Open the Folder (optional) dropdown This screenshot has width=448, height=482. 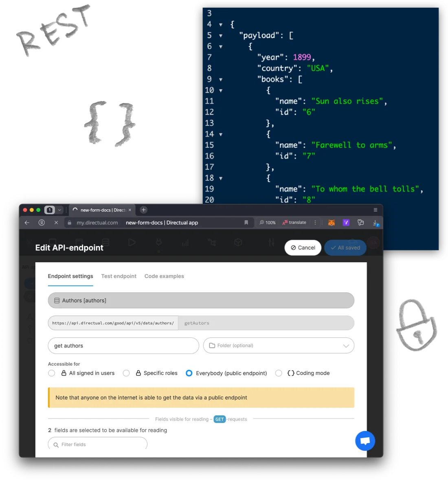click(x=279, y=345)
